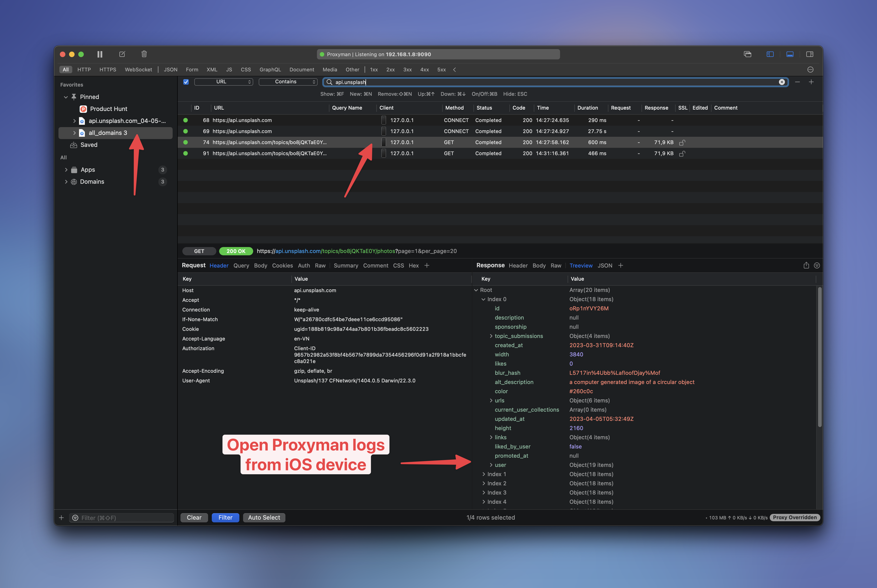Image resolution: width=877 pixels, height=588 pixels.
Task: Click the Proxyman listening address bar
Action: [438, 54]
